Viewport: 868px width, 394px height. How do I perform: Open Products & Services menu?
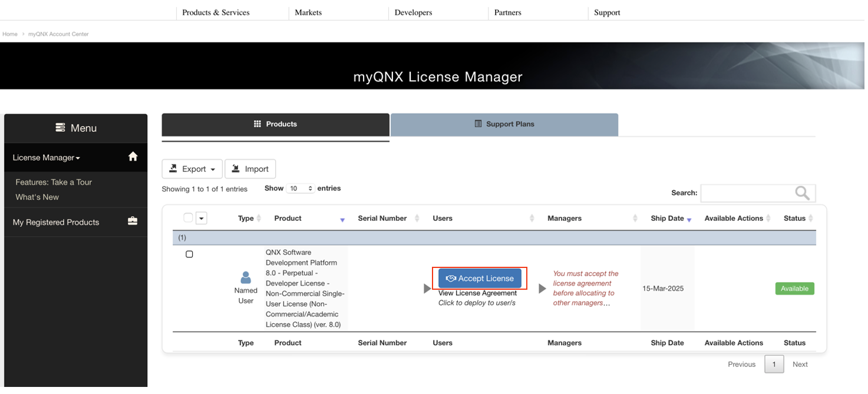click(x=216, y=12)
